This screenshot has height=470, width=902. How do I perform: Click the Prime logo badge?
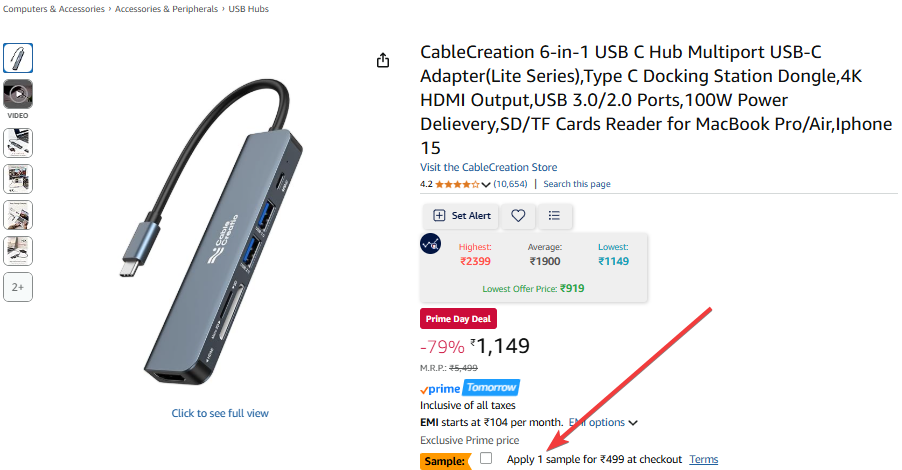[439, 388]
